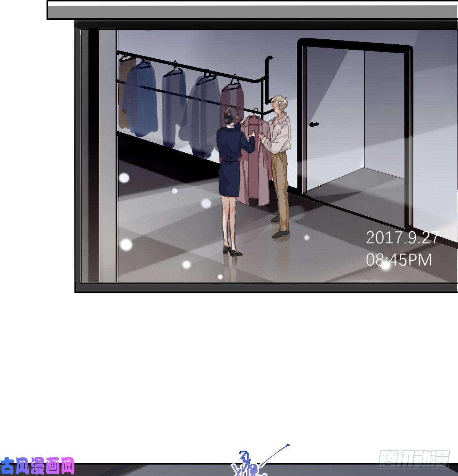Select the 2017.9.27 date stamp

(x=402, y=238)
